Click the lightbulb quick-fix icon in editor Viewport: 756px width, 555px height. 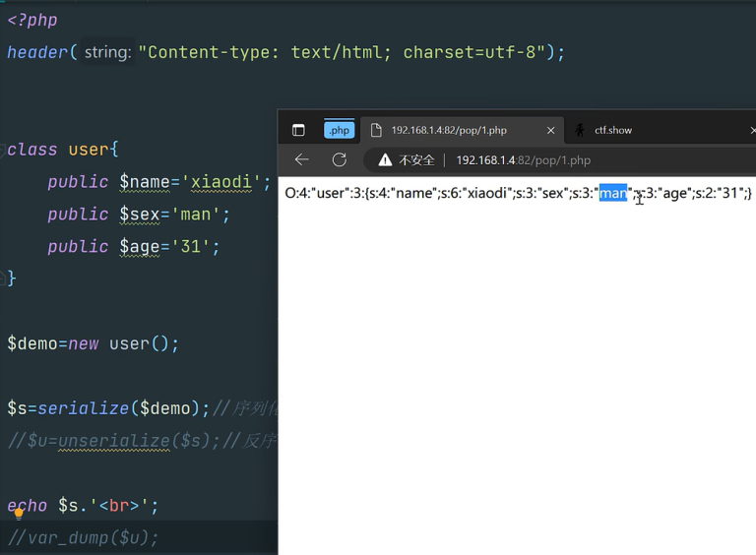pos(18,514)
